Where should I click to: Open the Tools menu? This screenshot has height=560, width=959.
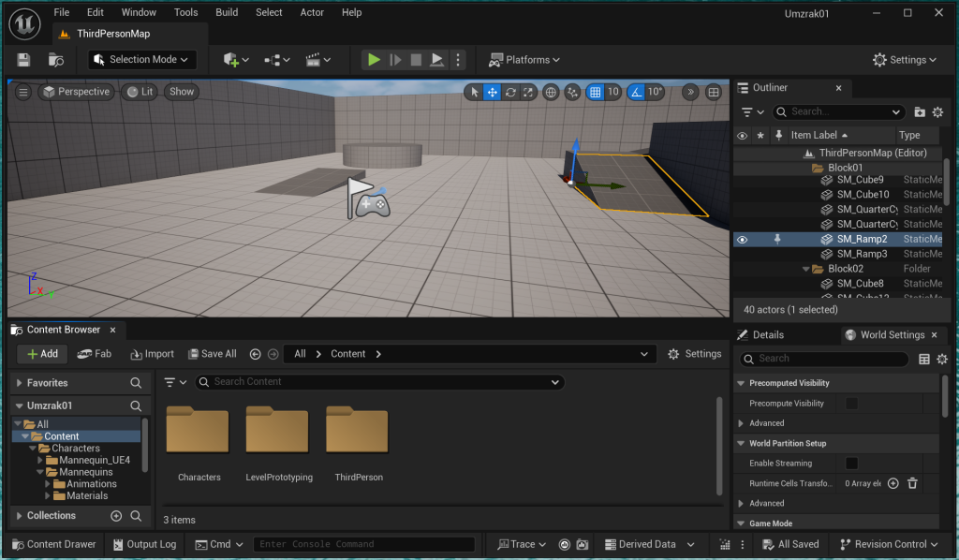point(186,12)
